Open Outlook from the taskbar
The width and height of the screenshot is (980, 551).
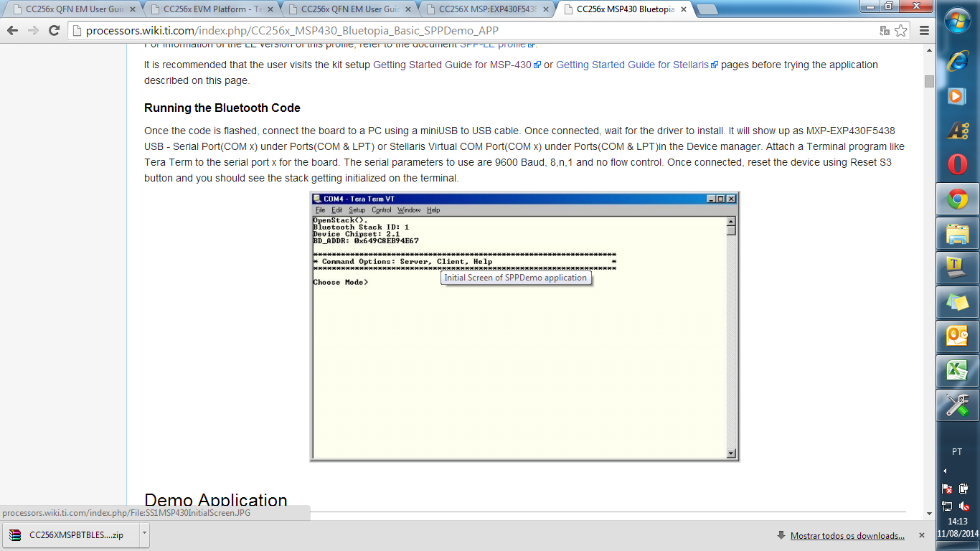click(958, 336)
